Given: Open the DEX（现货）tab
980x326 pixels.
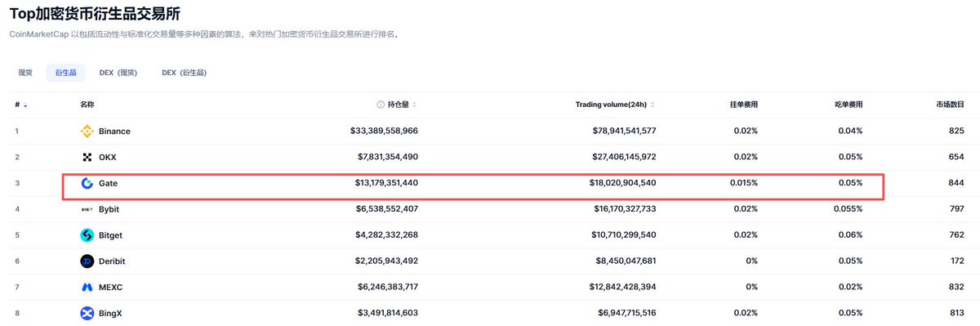Looking at the screenshot, I should pyautogui.click(x=118, y=73).
